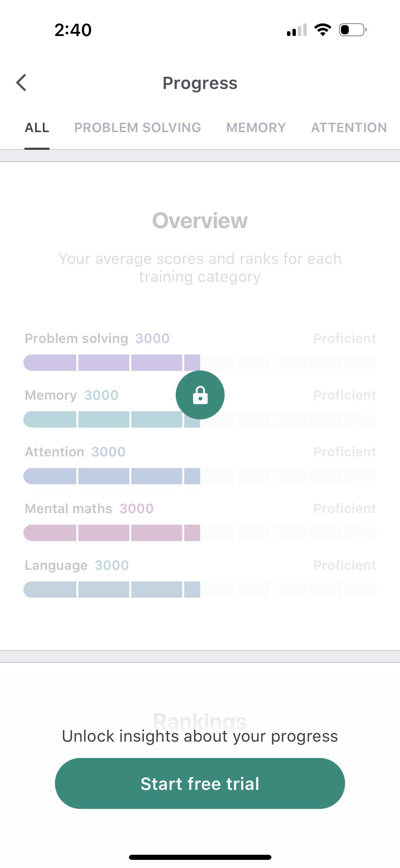
Task: Click the Language score progress bar
Action: click(200, 590)
